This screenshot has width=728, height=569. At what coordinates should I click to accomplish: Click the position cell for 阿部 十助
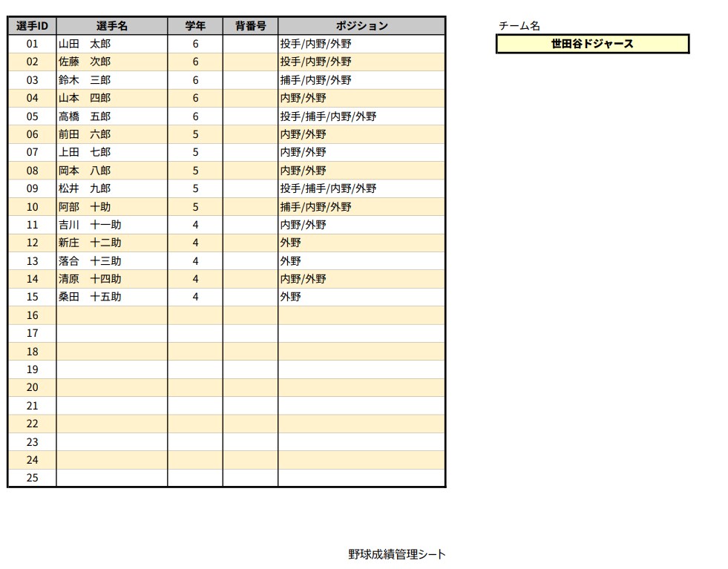[x=361, y=207]
